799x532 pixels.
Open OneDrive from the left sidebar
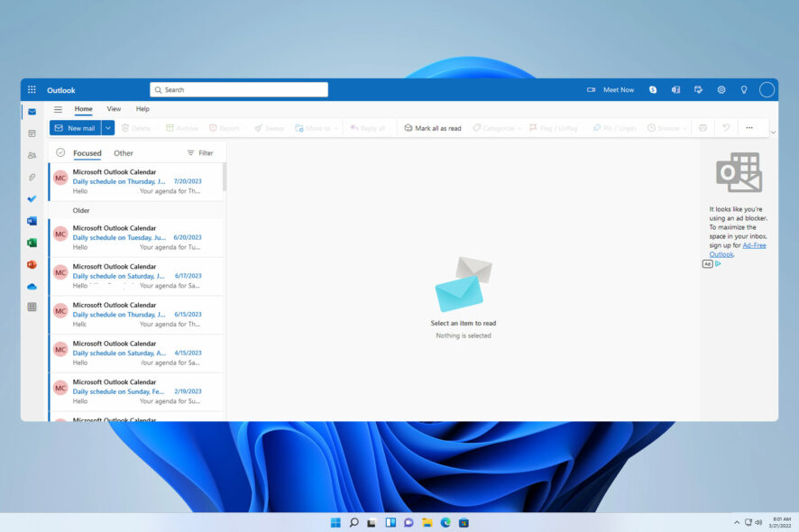click(x=32, y=287)
